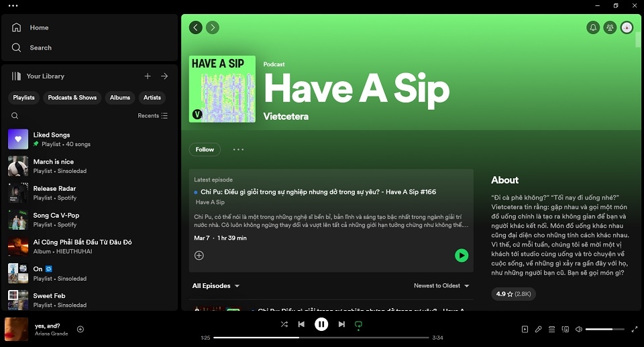Open Friend Activity icon
Viewport: 644px width, 347px height.
click(x=610, y=27)
